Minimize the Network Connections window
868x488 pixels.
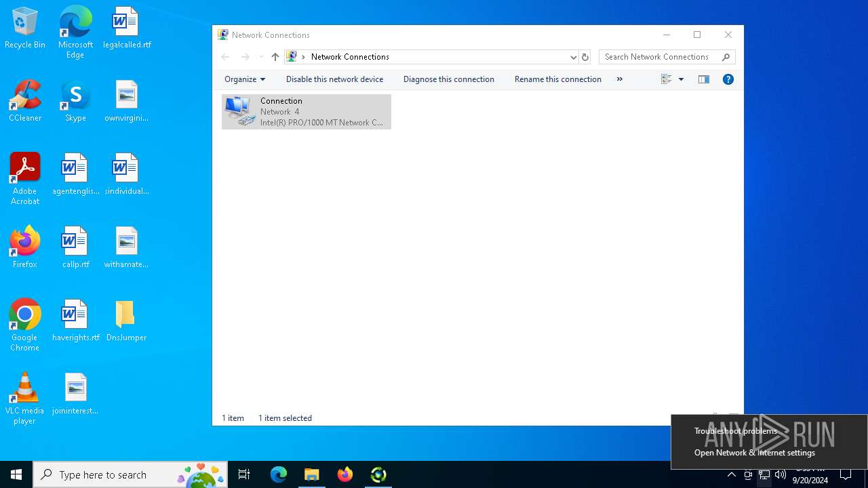tap(667, 35)
